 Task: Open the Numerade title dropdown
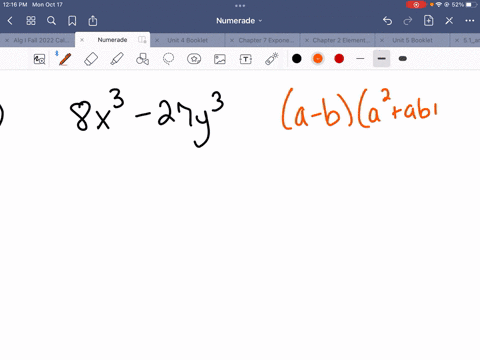pos(239,21)
